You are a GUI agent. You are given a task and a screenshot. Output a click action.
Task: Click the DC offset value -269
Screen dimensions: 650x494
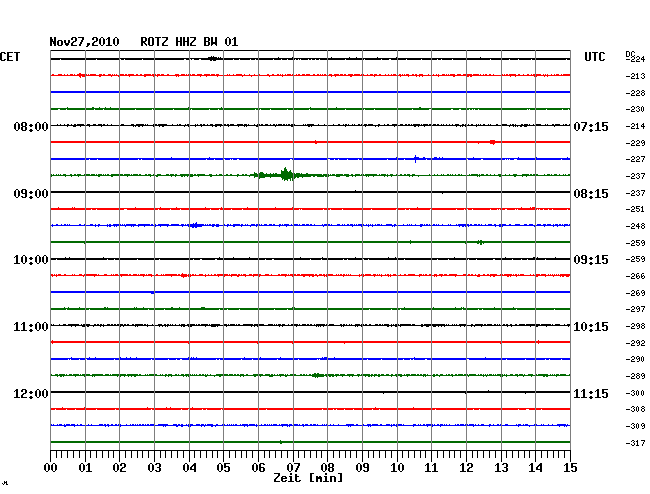[635, 293]
